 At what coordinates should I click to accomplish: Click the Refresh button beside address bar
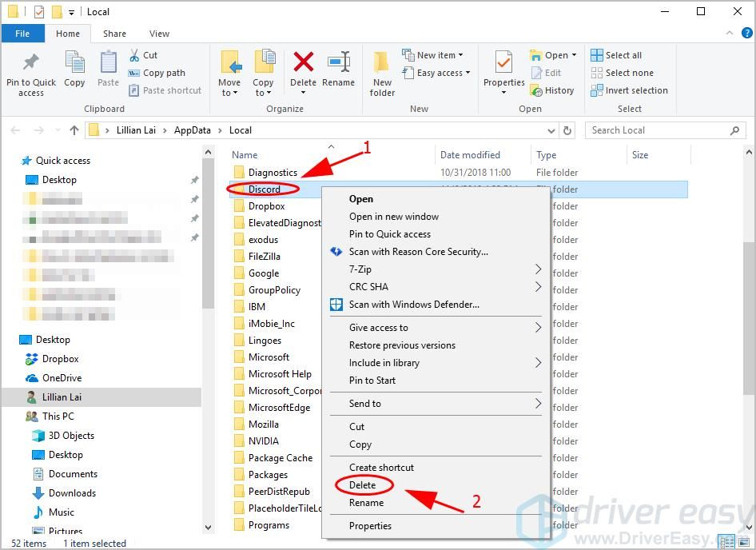coord(567,130)
